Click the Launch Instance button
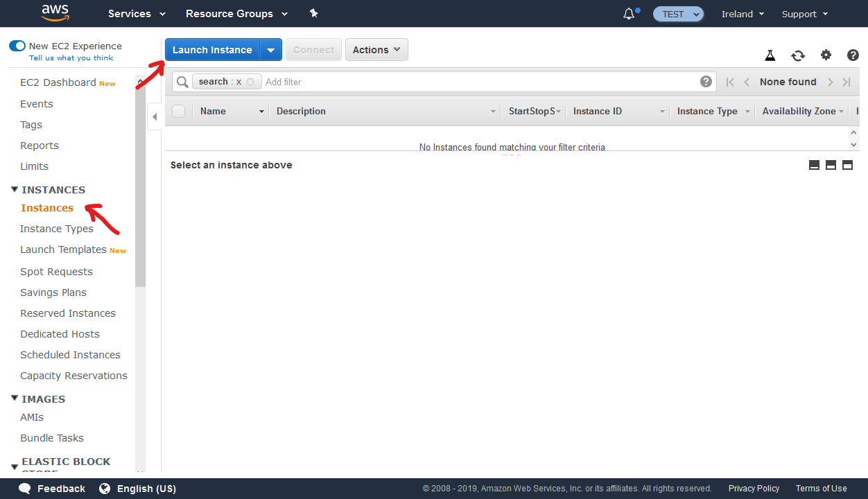The height and width of the screenshot is (499, 868). 212,50
